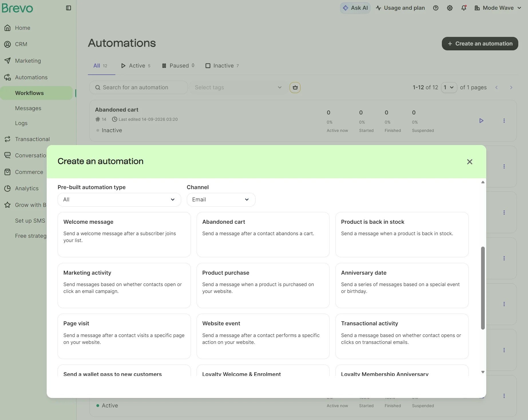Pick the Anniversary date template
This screenshot has height=420, width=528.
click(x=402, y=286)
